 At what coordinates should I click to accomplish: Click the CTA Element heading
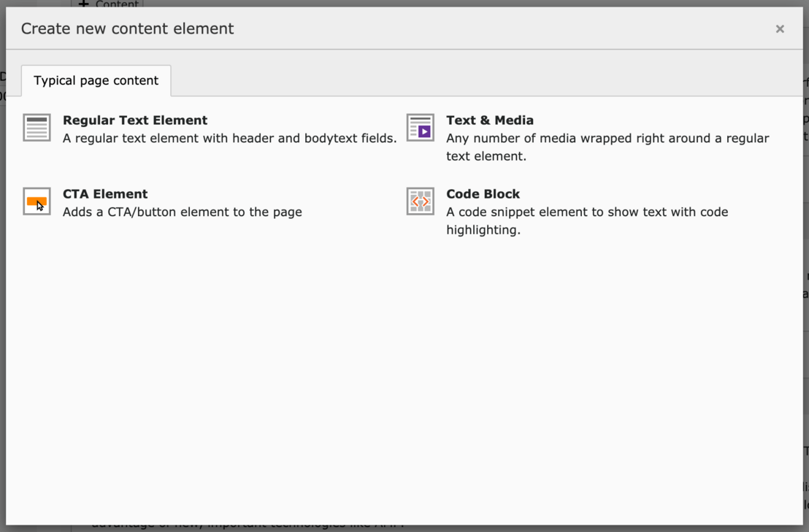point(104,193)
